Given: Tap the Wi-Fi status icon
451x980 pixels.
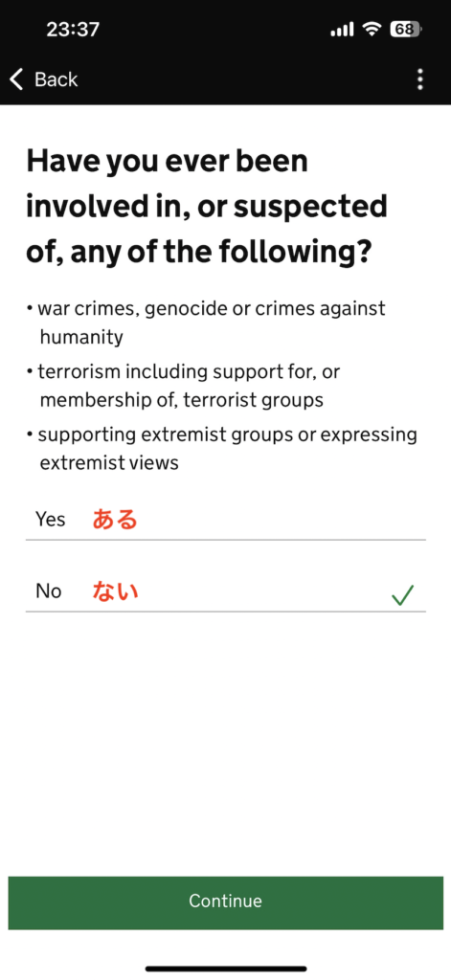Looking at the screenshot, I should coord(372,29).
